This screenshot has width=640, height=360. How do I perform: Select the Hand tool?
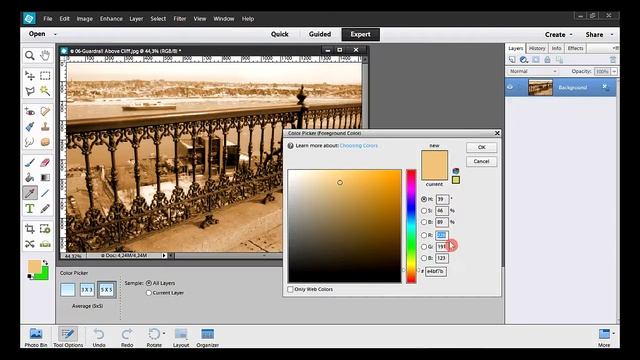coord(45,55)
